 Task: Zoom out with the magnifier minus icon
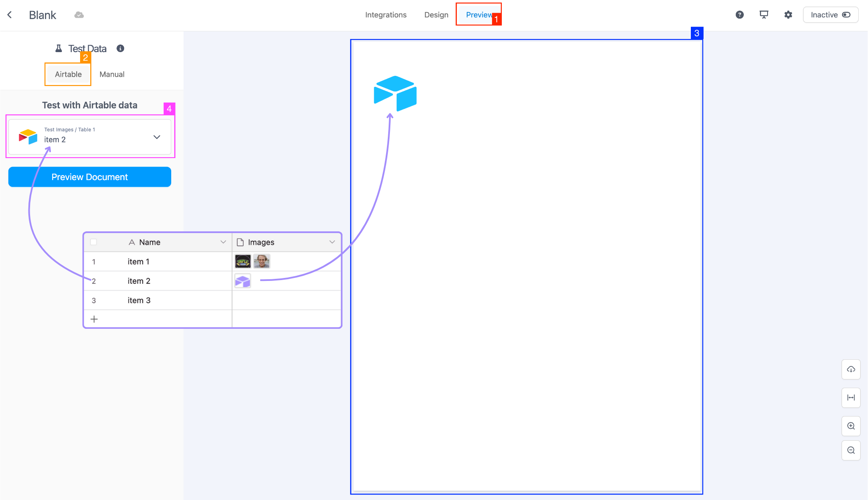851,450
